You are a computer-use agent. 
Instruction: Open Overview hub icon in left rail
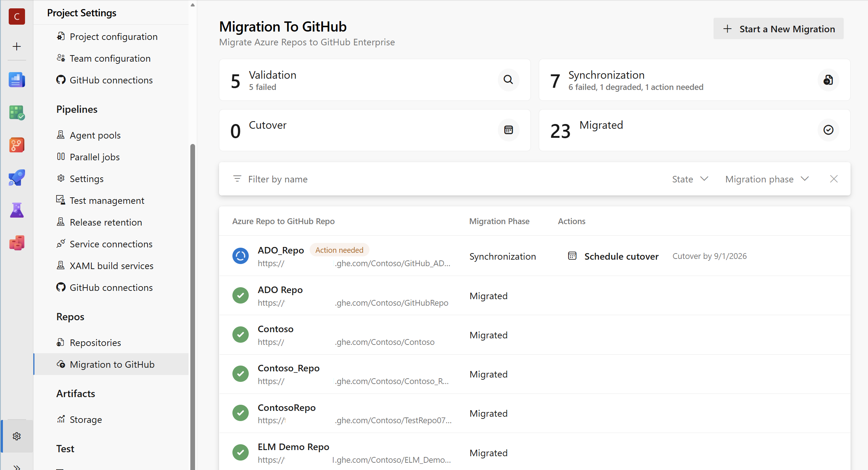17,80
